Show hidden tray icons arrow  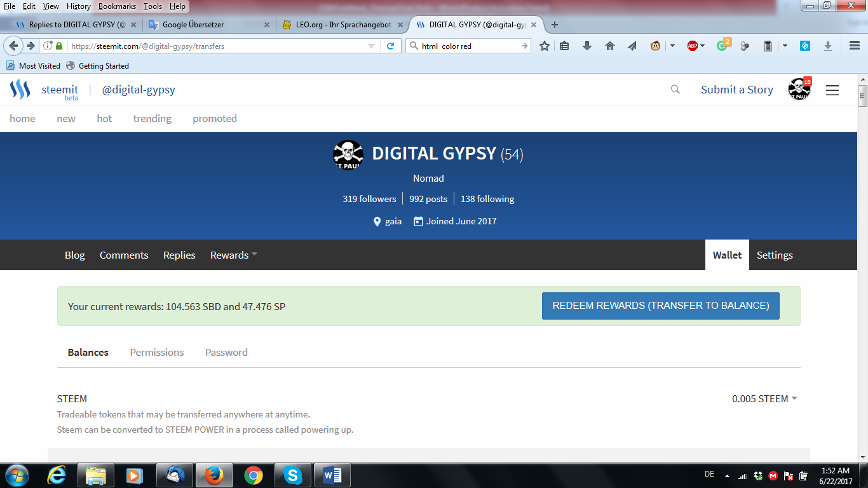(726, 475)
